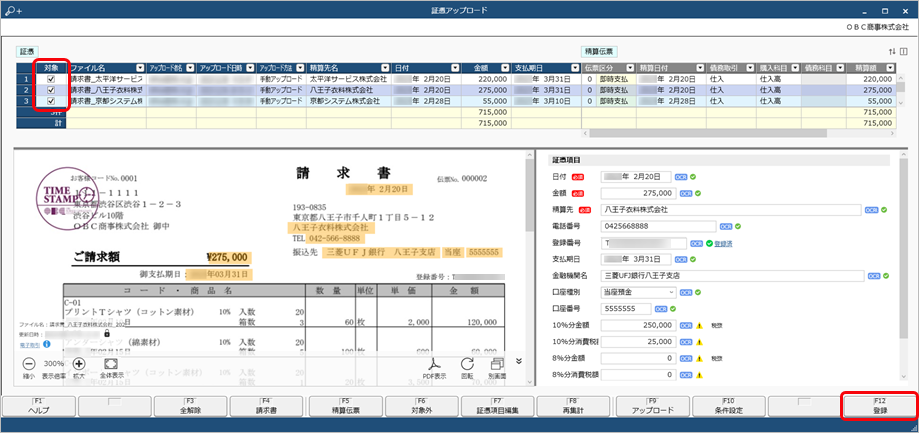Open ファイル名 column filter dropdown
The height and width of the screenshot is (433, 919).
point(141,68)
